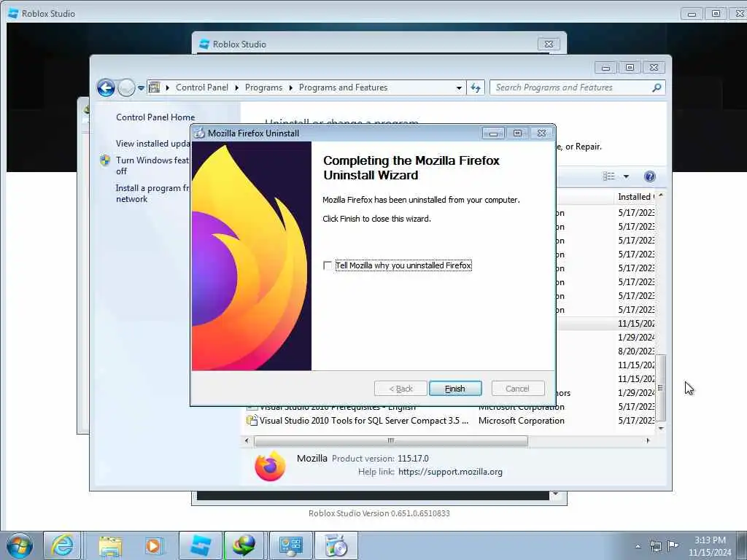Click the blue Help question-mark icon
Screen dimensions: 747x560
click(x=649, y=176)
